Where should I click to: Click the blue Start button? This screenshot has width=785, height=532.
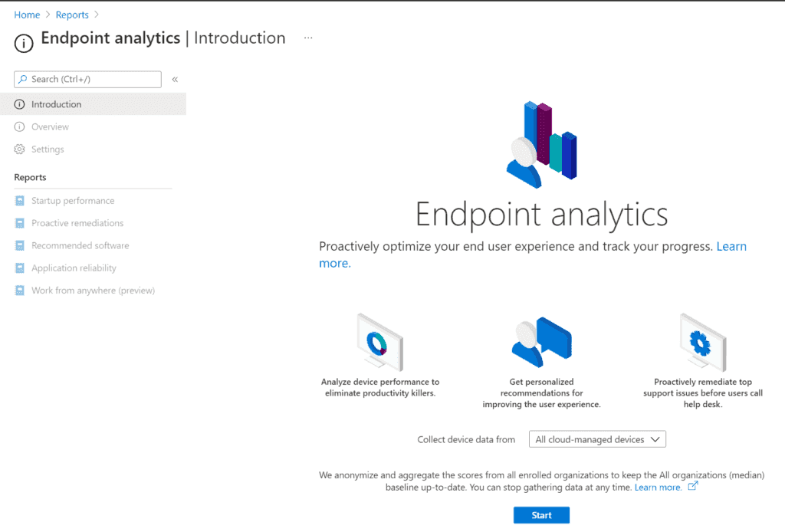click(541, 515)
